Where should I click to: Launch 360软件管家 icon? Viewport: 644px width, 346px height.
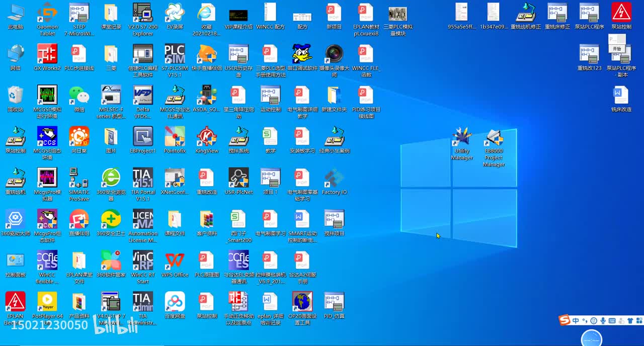tap(111, 264)
